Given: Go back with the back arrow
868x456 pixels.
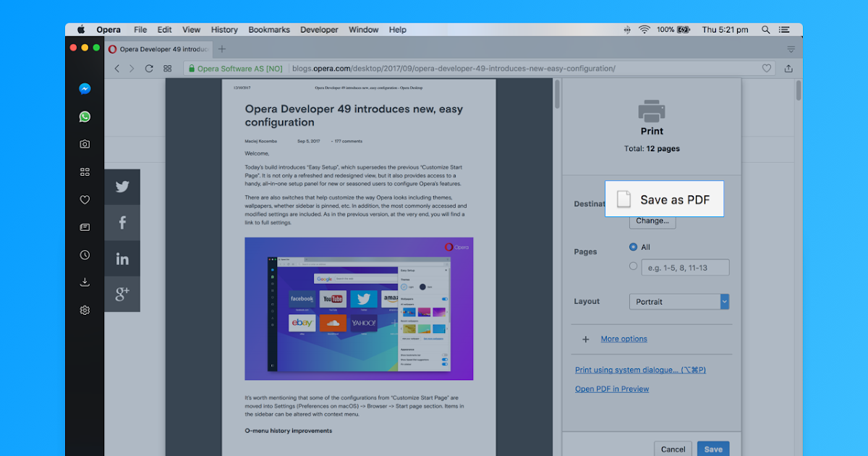Looking at the screenshot, I should [x=116, y=68].
